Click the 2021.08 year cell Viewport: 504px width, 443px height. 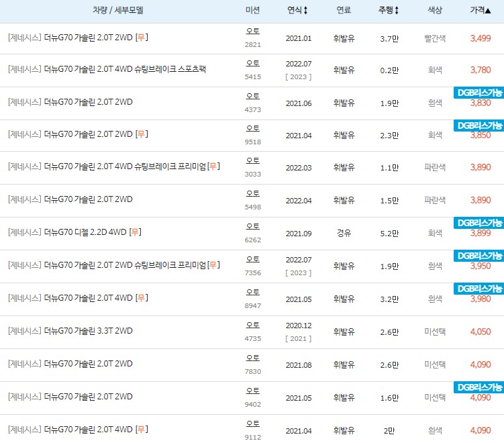[x=299, y=365]
